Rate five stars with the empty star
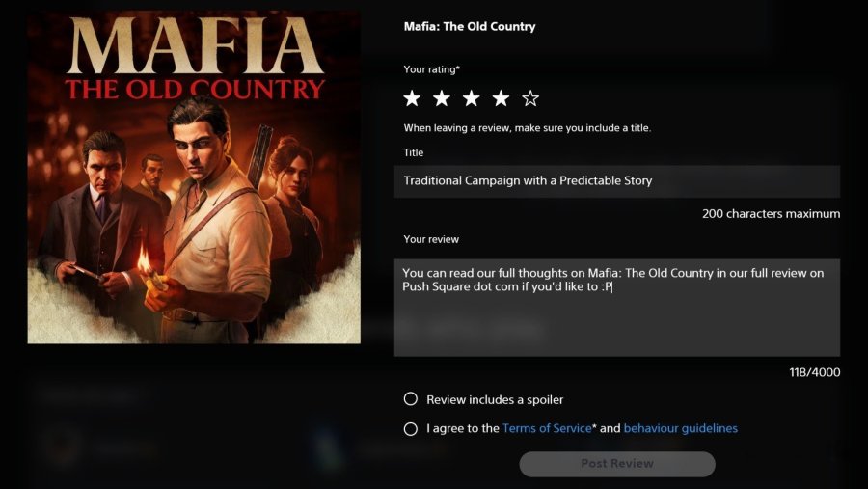This screenshot has width=868, height=489. tap(530, 98)
